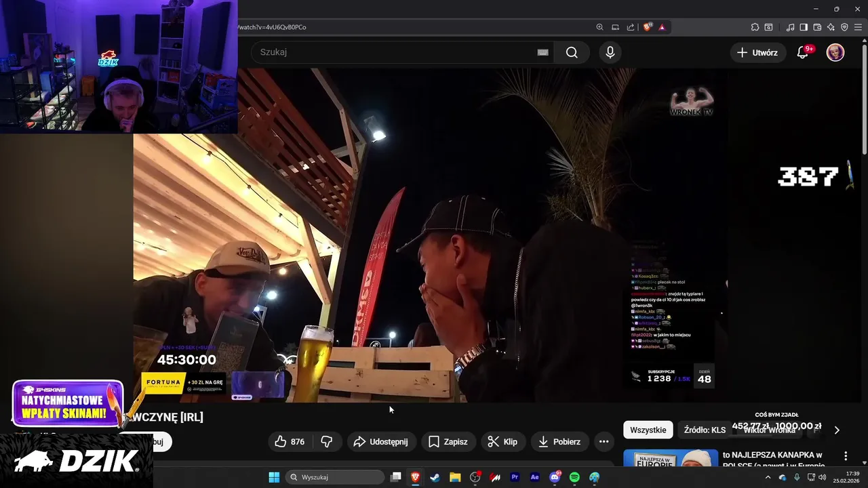
Task: Open the YouTube account avatar menu
Action: pyautogui.click(x=835, y=52)
